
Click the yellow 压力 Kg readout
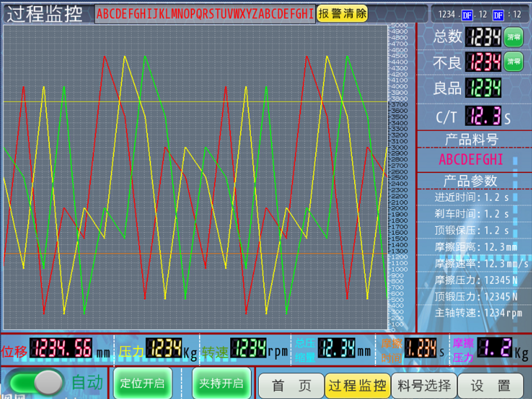pos(164,348)
